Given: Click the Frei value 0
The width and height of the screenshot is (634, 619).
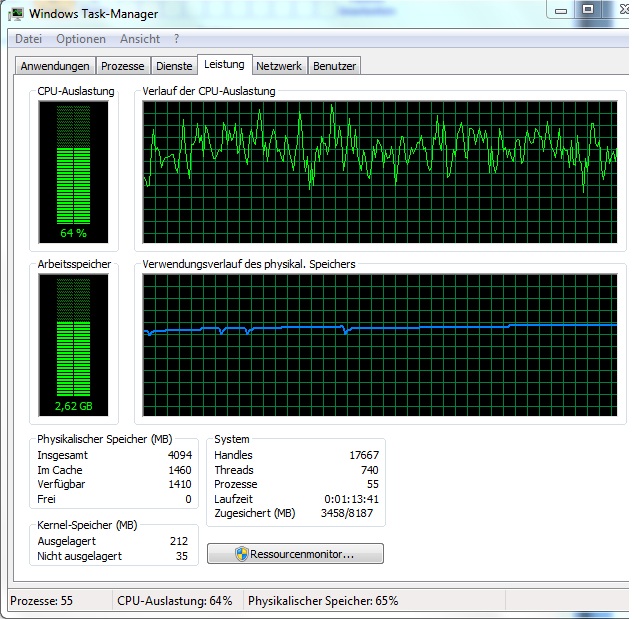Looking at the screenshot, I should coord(188,499).
